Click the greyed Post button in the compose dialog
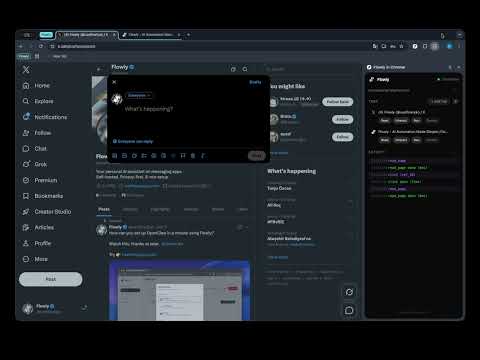The height and width of the screenshot is (360, 480). [x=257, y=156]
